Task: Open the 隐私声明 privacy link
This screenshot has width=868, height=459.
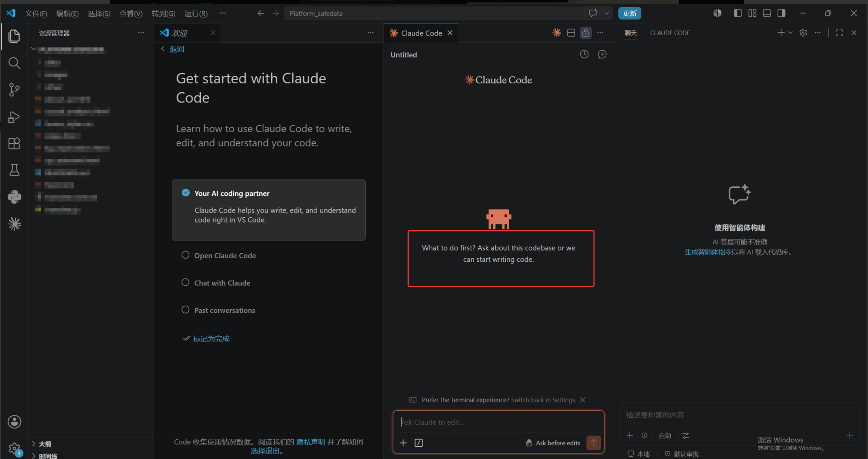Action: 311,442
